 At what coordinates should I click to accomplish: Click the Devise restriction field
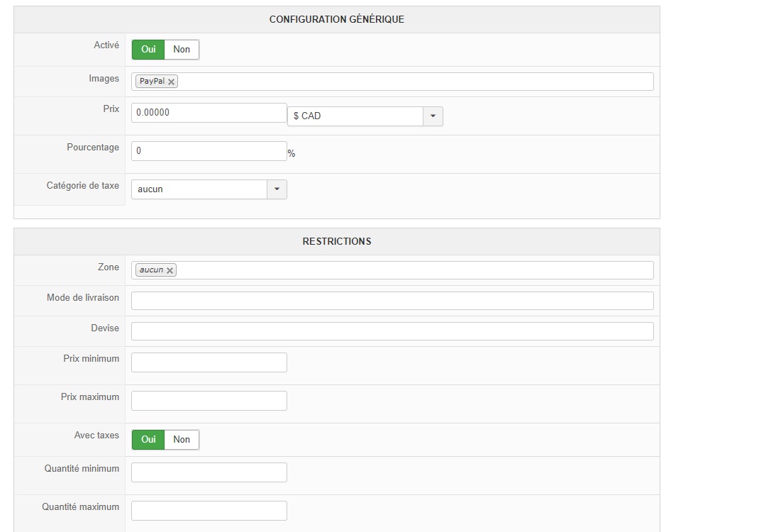coord(392,331)
